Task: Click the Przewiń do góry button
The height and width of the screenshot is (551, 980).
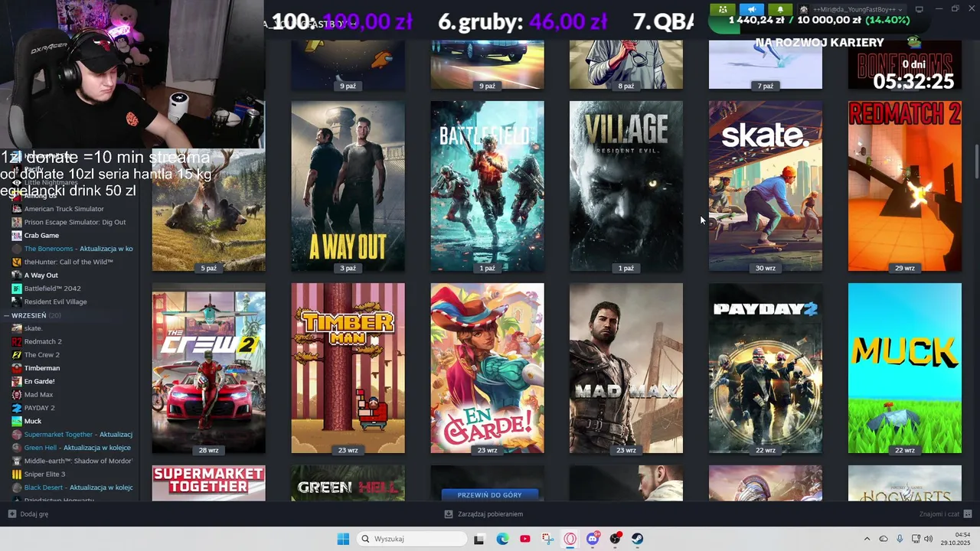Action: (488, 495)
